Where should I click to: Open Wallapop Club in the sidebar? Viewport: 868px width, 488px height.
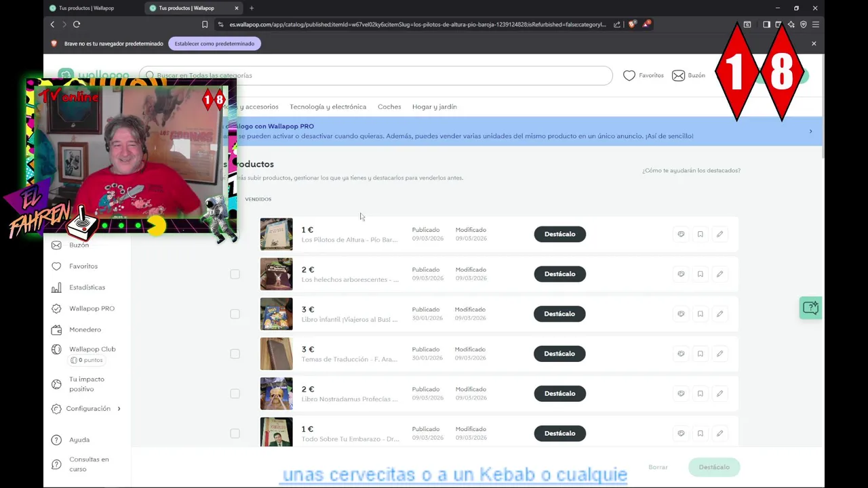tap(83, 349)
